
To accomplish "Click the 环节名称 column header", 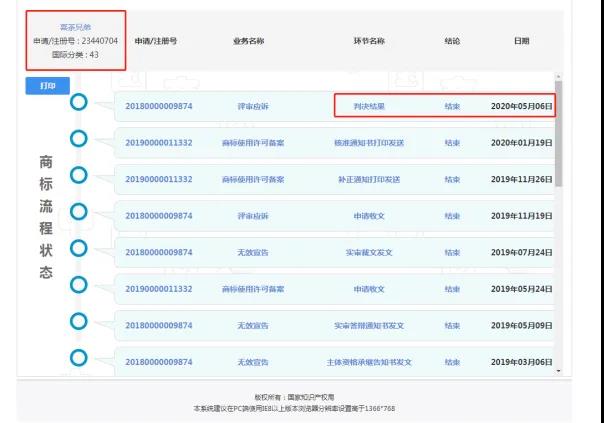I will tap(369, 41).
